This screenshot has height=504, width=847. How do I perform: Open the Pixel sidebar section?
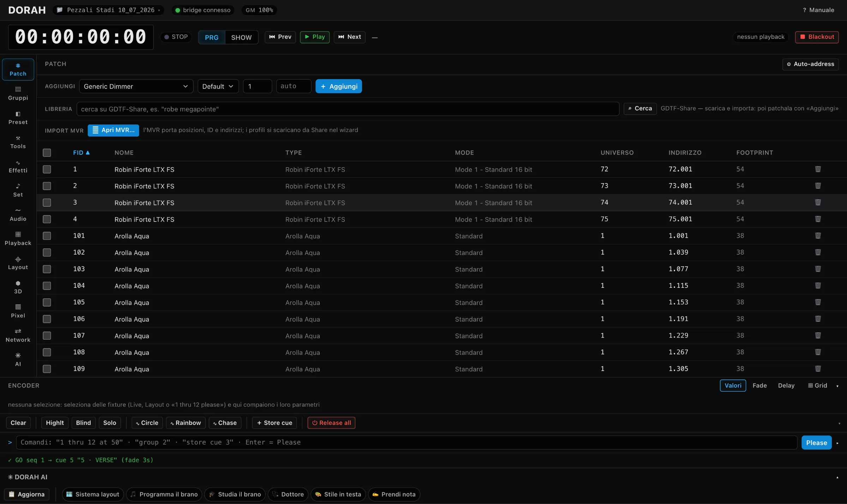(18, 311)
